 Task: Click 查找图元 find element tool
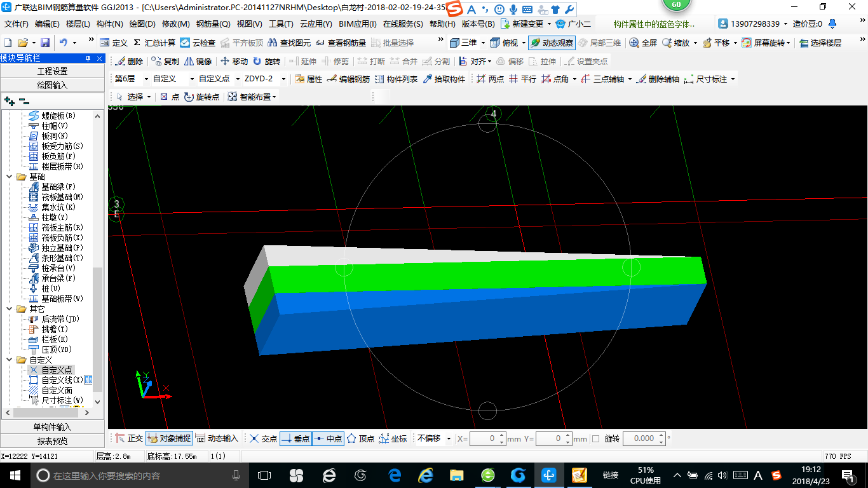point(289,43)
